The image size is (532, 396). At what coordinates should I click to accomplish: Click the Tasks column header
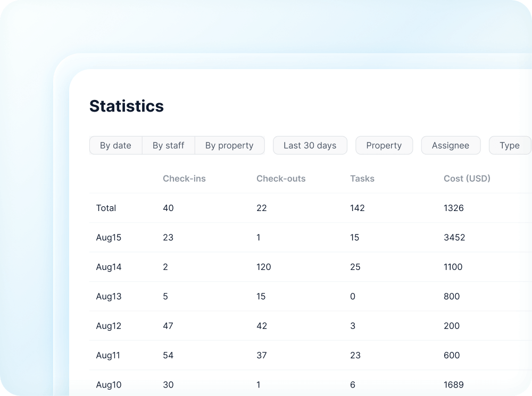(x=362, y=179)
